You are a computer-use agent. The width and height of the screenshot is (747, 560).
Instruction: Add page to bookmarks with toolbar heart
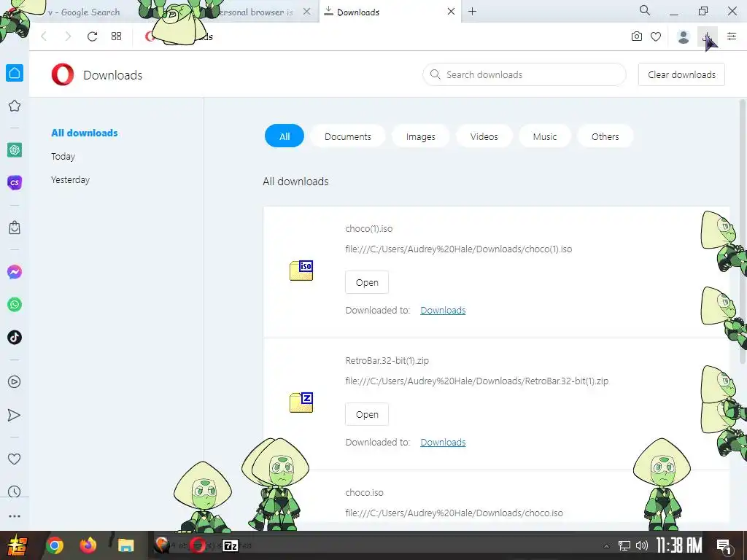(656, 36)
